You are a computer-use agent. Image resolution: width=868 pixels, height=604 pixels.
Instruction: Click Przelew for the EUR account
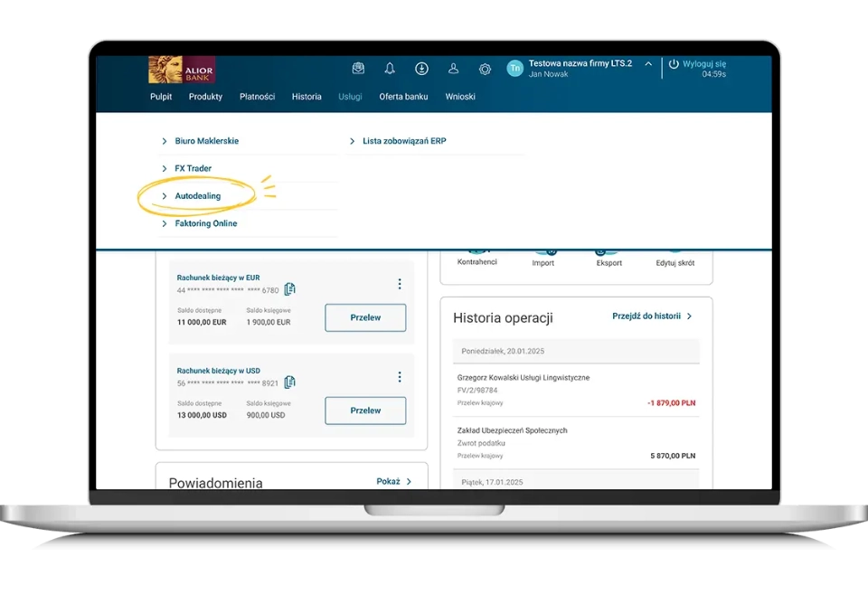365,317
